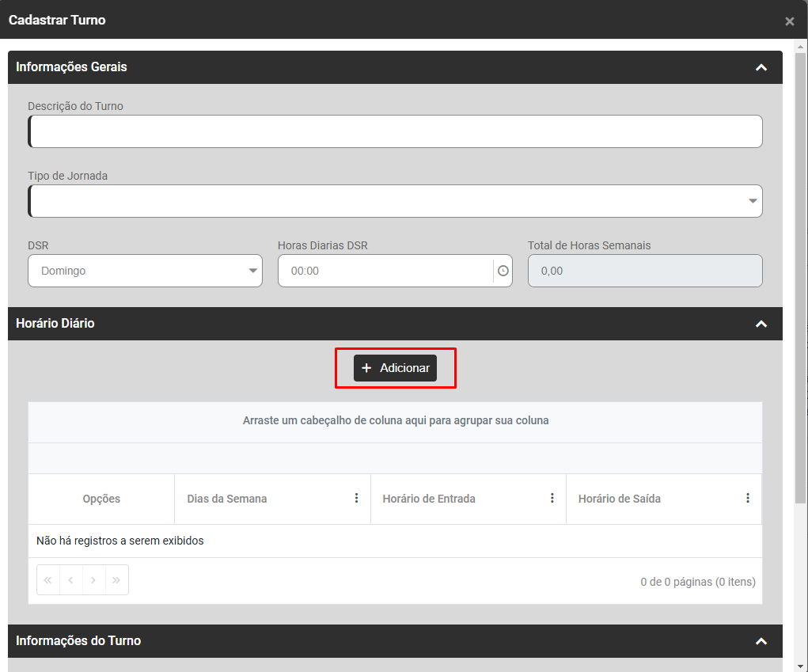Viewport: 808px width, 672px height.
Task: Click the Total de Horas Semanais field
Action: click(x=644, y=271)
